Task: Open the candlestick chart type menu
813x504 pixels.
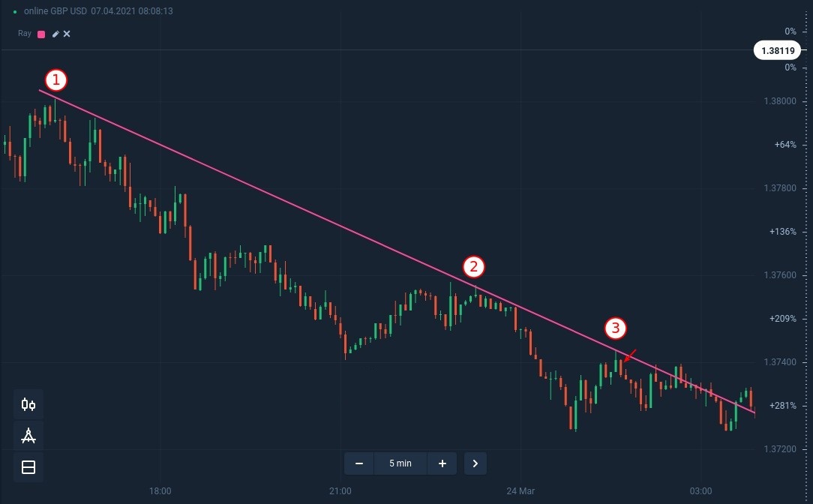Action: (28, 405)
